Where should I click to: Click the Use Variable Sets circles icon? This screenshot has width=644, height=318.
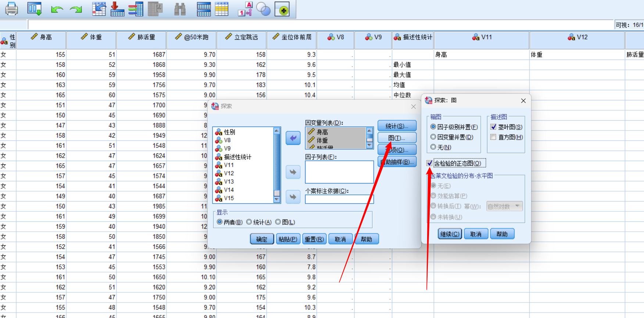tap(263, 9)
